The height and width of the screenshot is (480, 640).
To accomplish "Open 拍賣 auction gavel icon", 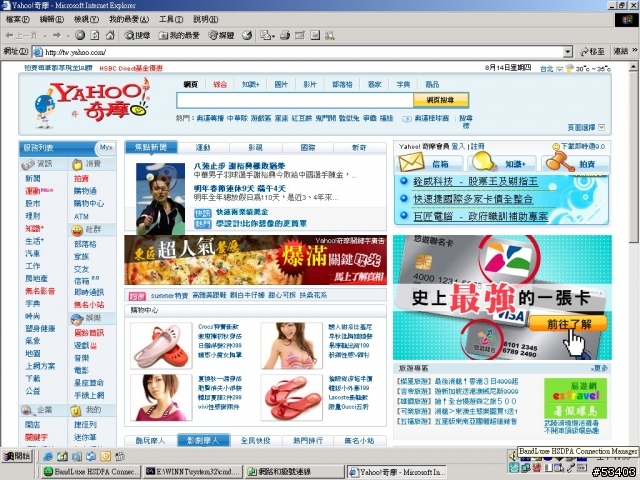I will click(x=559, y=161).
